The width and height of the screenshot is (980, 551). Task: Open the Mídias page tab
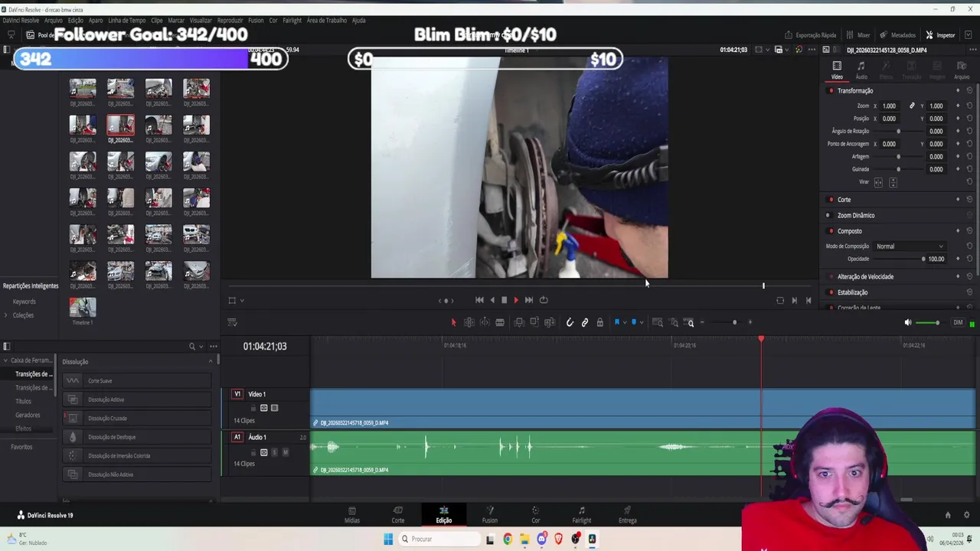[x=352, y=515]
